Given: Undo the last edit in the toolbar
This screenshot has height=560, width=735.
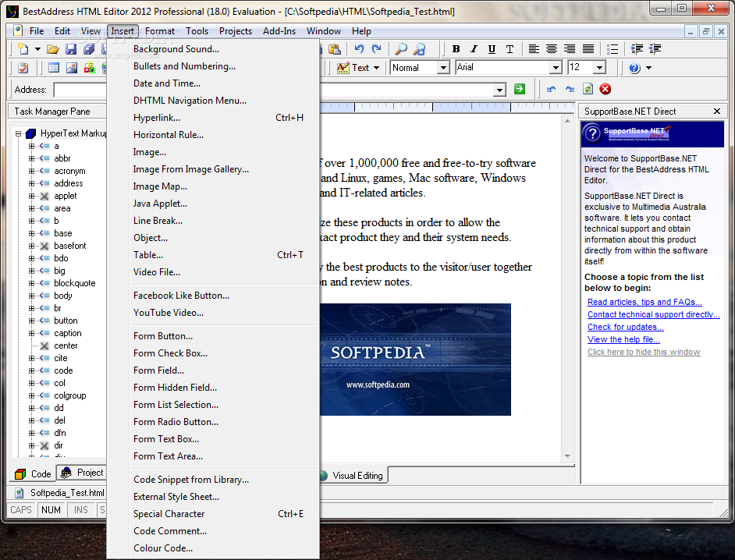Looking at the screenshot, I should point(359,48).
